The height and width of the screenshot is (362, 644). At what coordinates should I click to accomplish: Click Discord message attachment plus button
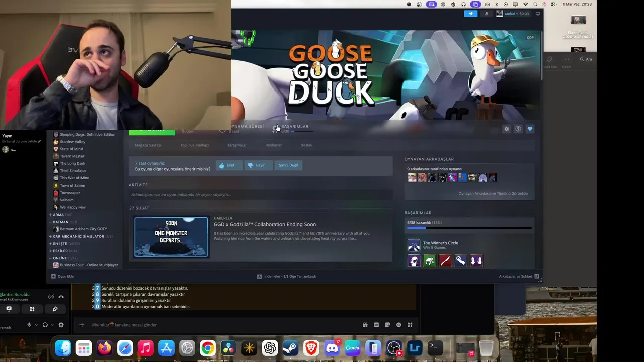(82, 325)
